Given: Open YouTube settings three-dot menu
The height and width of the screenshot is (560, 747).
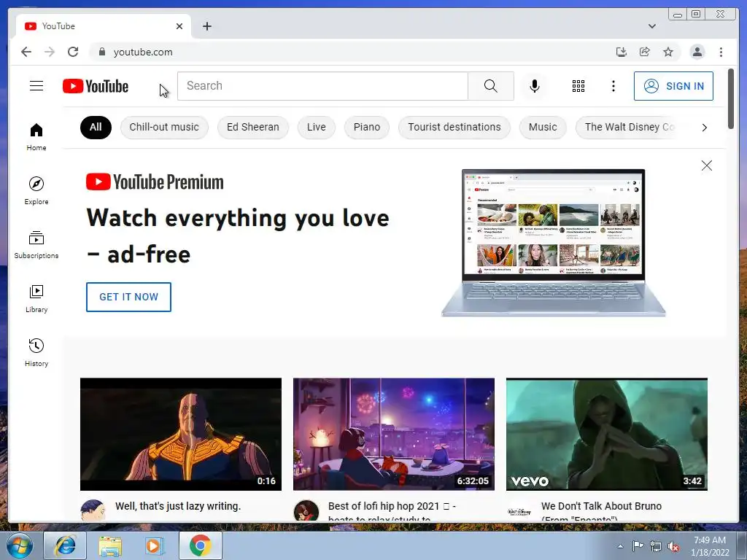Looking at the screenshot, I should [613, 86].
